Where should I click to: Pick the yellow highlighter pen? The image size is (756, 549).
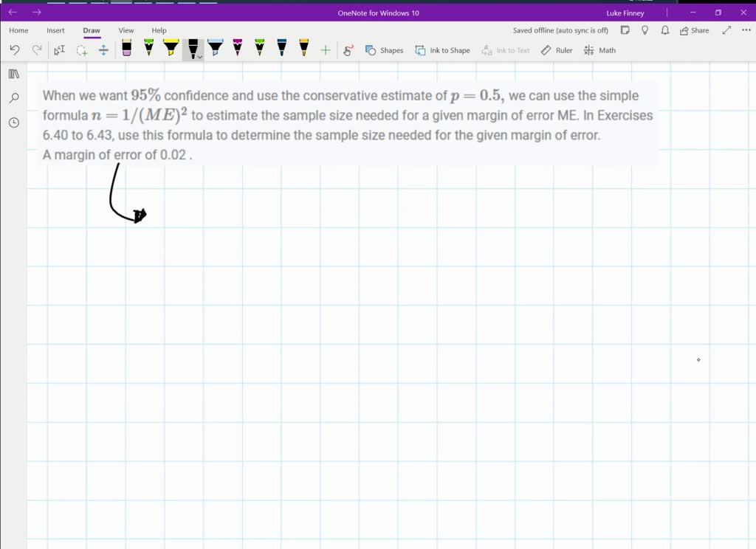coord(171,49)
